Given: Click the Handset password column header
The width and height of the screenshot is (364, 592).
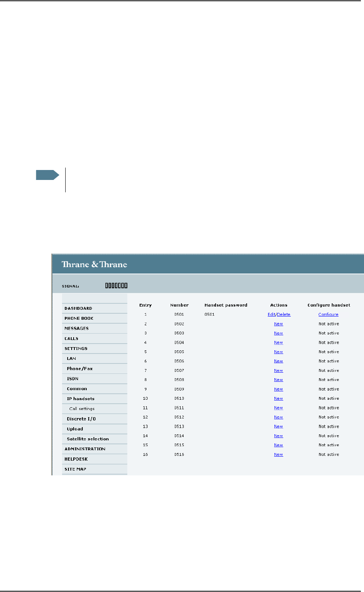Looking at the screenshot, I should pos(226,305).
